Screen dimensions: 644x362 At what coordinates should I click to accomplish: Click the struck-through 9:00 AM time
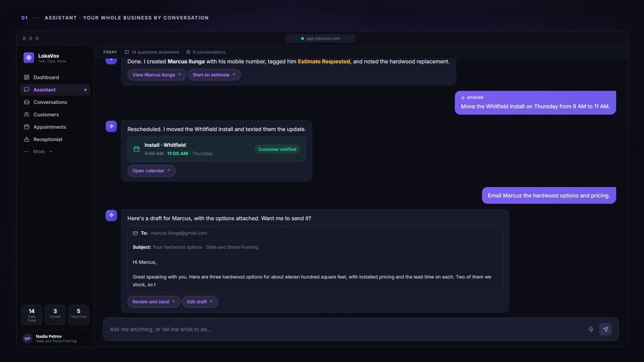pos(154,154)
